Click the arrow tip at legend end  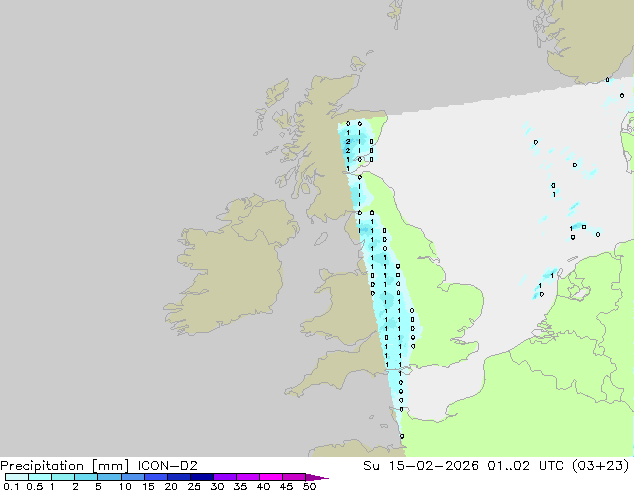coord(324,477)
